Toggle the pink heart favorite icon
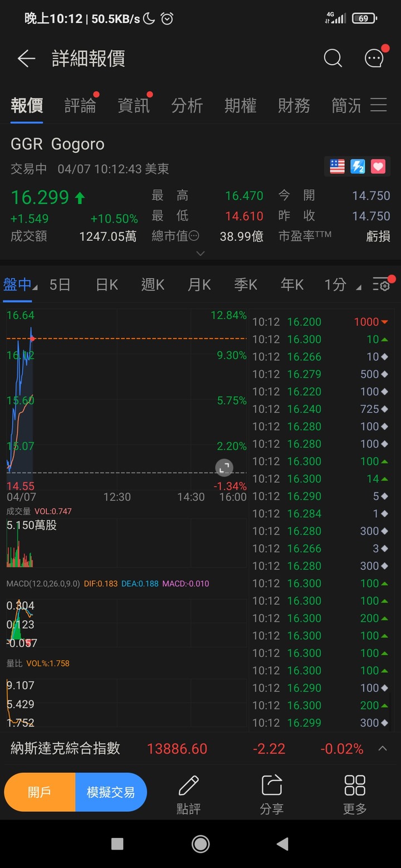This screenshot has width=401, height=868. 378,166
